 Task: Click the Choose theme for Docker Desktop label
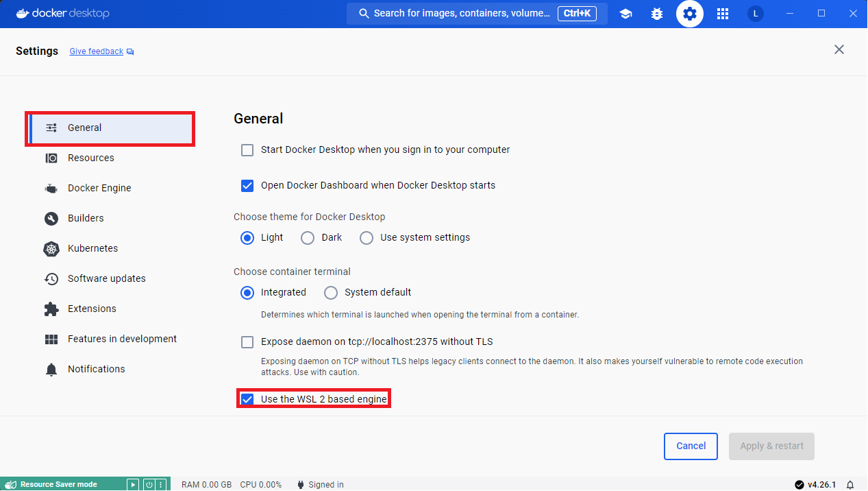tap(310, 217)
